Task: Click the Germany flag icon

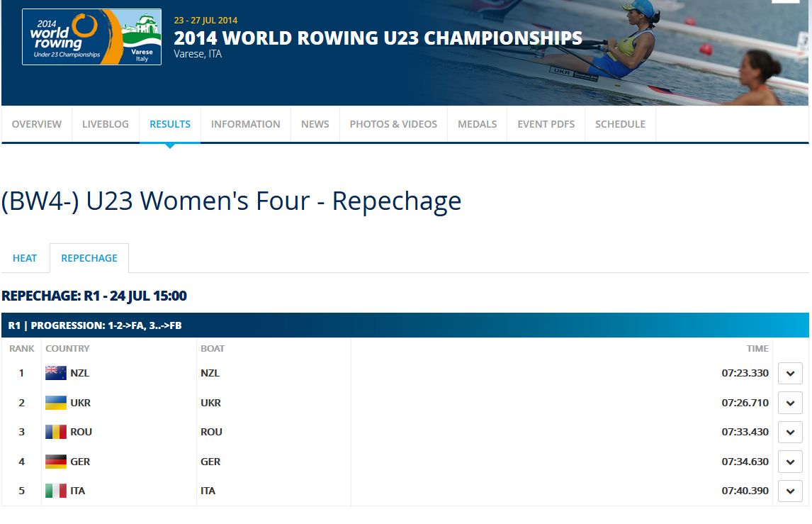Action: coord(56,462)
